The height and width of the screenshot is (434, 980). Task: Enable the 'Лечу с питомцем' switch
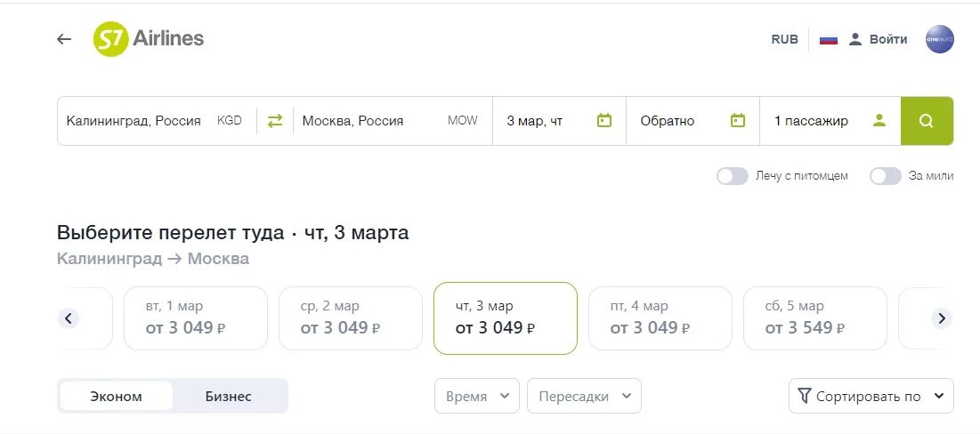tap(733, 176)
